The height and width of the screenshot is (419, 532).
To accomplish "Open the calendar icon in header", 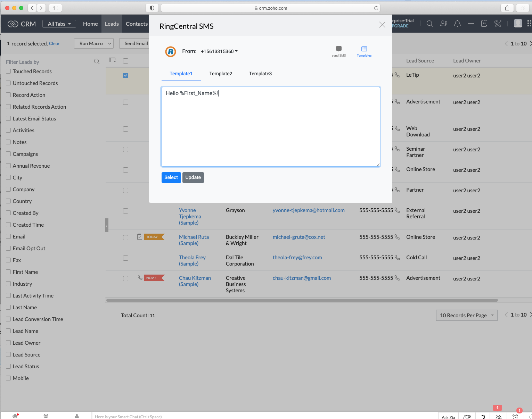I will point(484,24).
